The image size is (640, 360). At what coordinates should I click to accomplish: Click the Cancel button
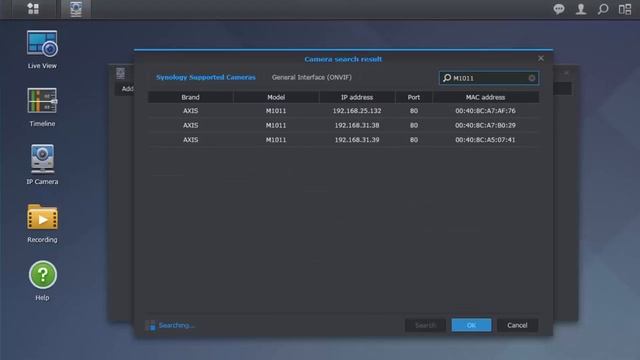click(x=517, y=325)
